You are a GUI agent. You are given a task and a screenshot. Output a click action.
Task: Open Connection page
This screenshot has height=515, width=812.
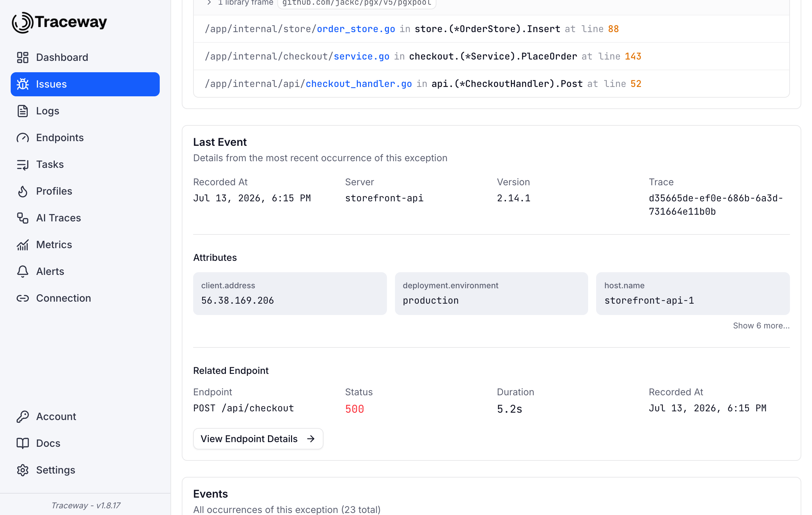coord(85,298)
